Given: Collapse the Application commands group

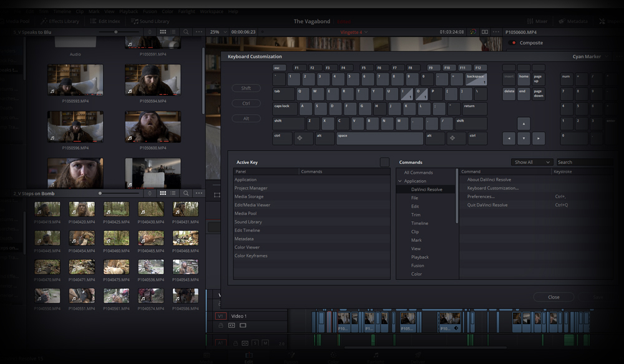Looking at the screenshot, I should click(399, 181).
